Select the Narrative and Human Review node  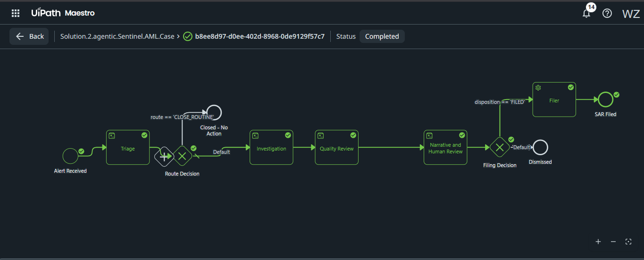[x=445, y=147]
